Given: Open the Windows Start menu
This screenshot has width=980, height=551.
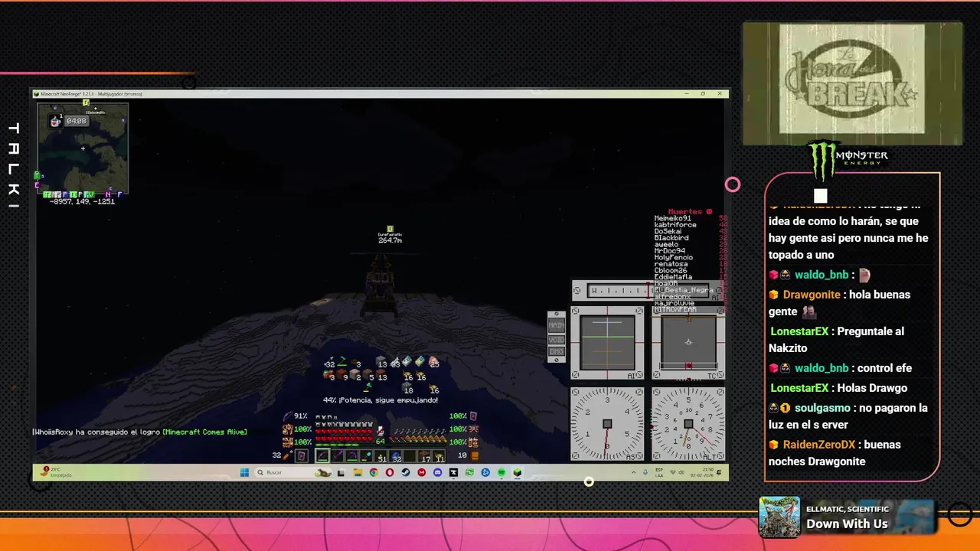Looking at the screenshot, I should (244, 472).
